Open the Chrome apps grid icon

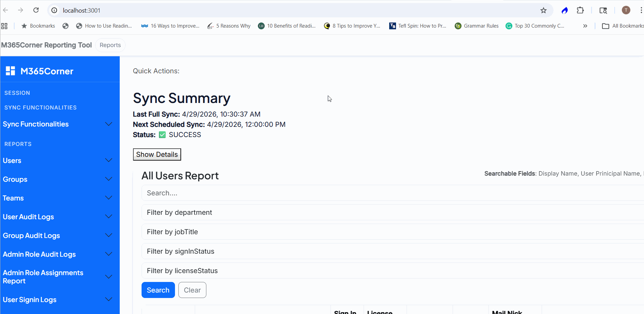(4, 26)
